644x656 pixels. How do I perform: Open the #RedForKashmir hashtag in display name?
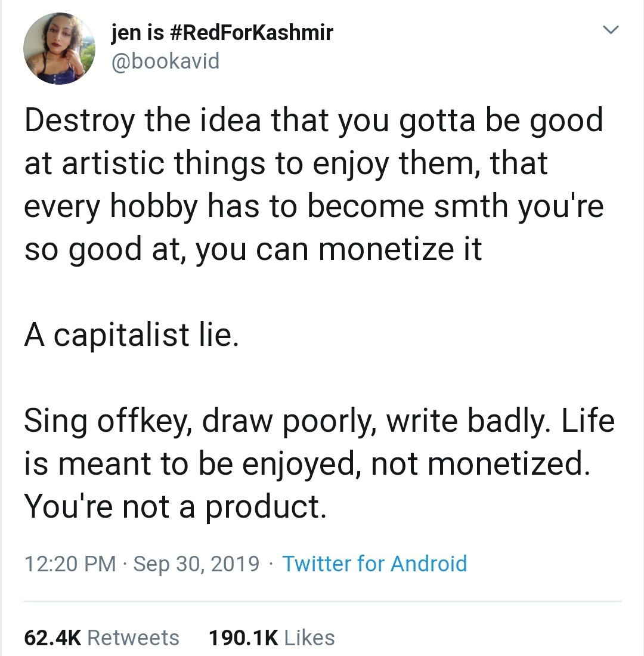click(x=251, y=32)
